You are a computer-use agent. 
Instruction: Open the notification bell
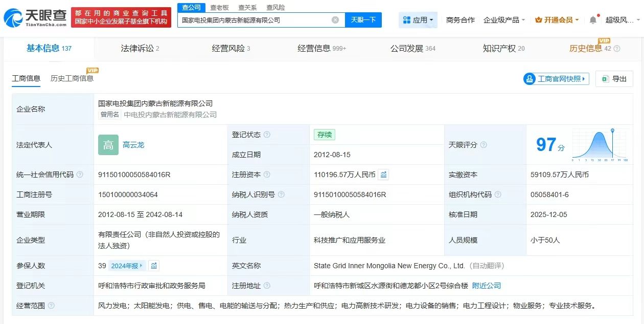coord(593,20)
